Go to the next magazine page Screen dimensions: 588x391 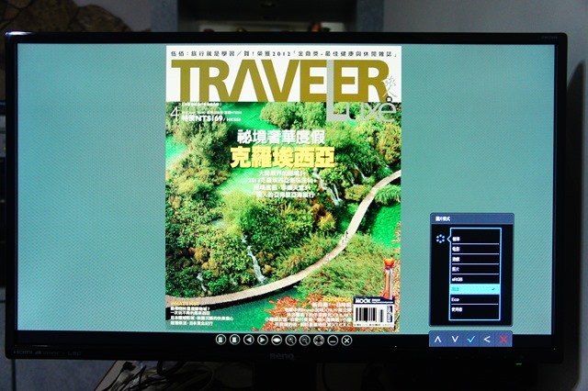pos(263,341)
